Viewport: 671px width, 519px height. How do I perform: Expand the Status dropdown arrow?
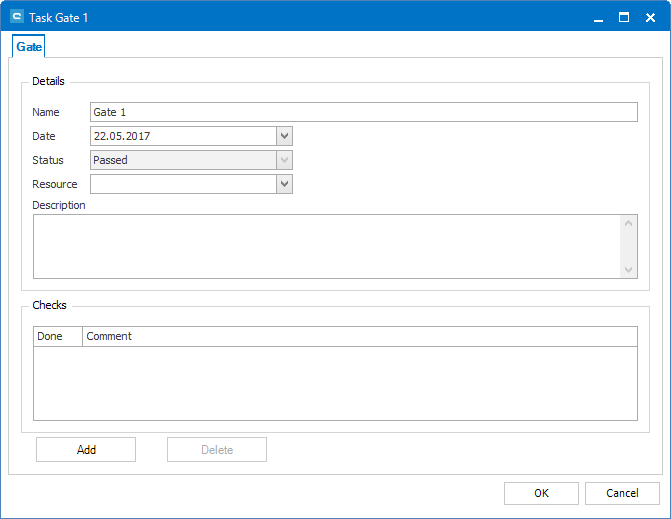tap(284, 160)
